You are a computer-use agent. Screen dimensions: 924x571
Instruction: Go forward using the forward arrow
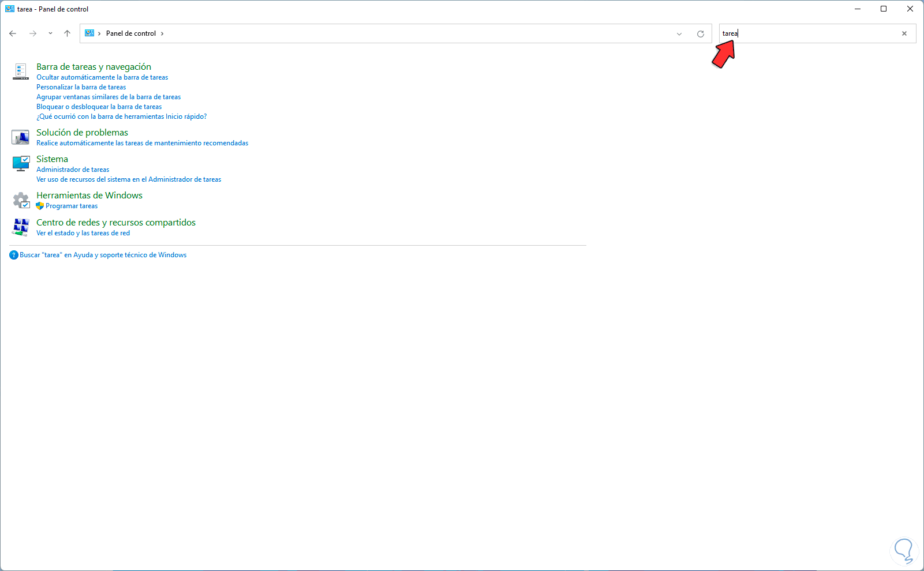tap(33, 33)
